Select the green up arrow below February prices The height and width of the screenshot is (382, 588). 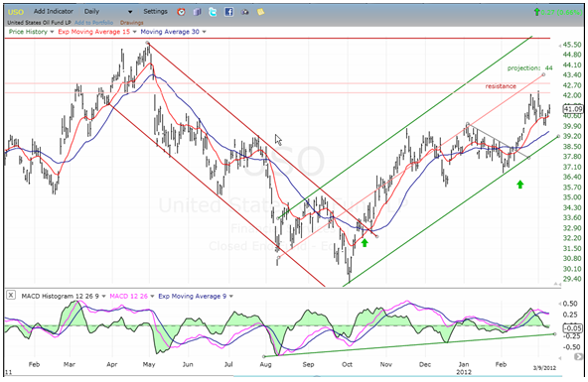(x=519, y=184)
